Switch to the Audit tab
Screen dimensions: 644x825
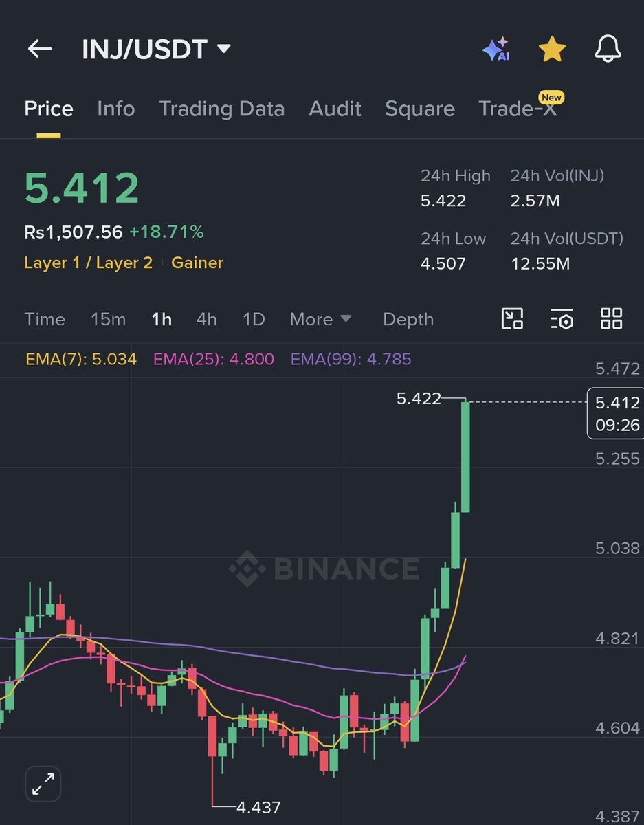(x=335, y=109)
